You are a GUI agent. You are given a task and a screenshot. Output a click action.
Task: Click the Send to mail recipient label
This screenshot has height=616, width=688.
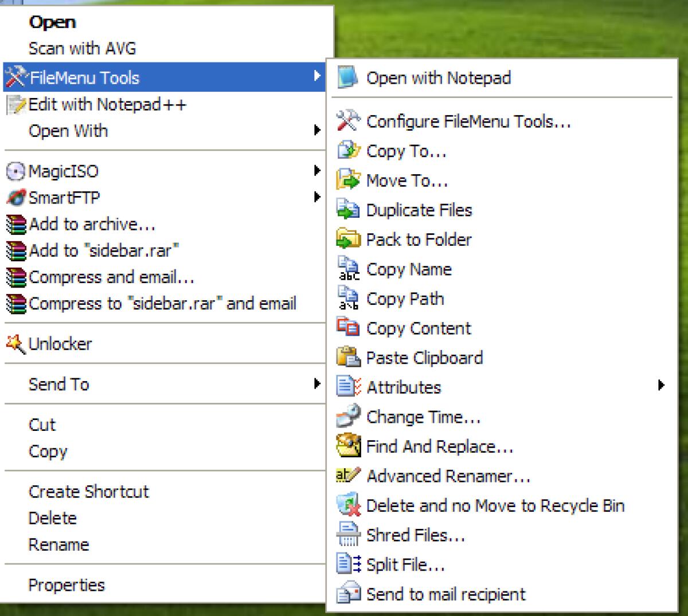click(x=445, y=594)
